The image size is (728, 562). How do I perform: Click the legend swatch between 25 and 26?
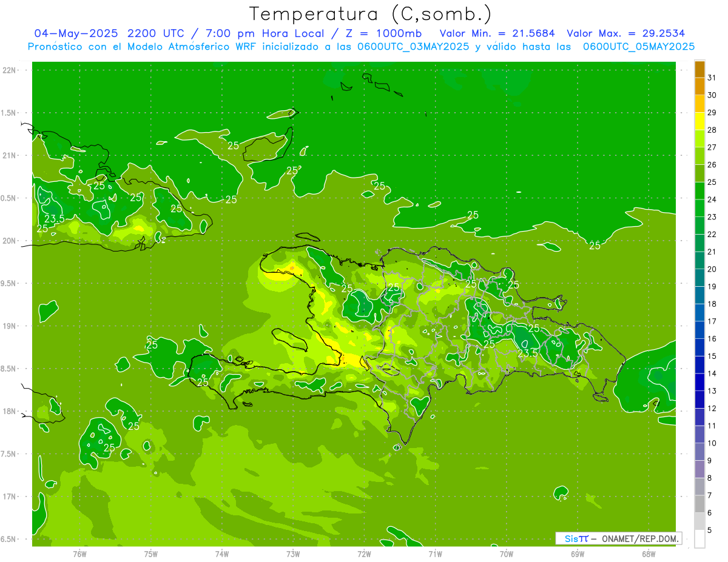point(699,173)
